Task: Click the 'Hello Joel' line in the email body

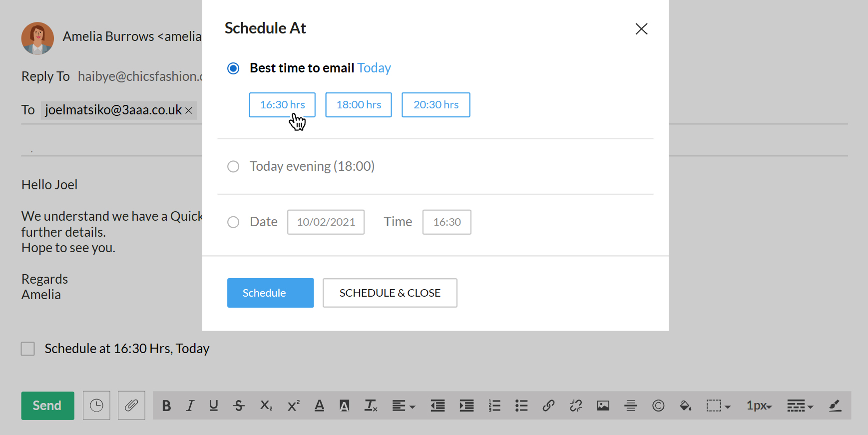Action: 49,185
